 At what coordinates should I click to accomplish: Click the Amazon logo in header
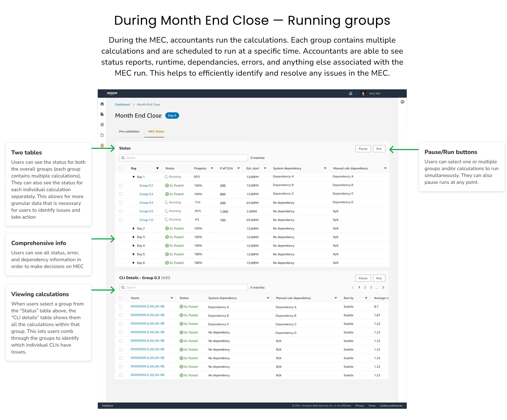coord(112,93)
